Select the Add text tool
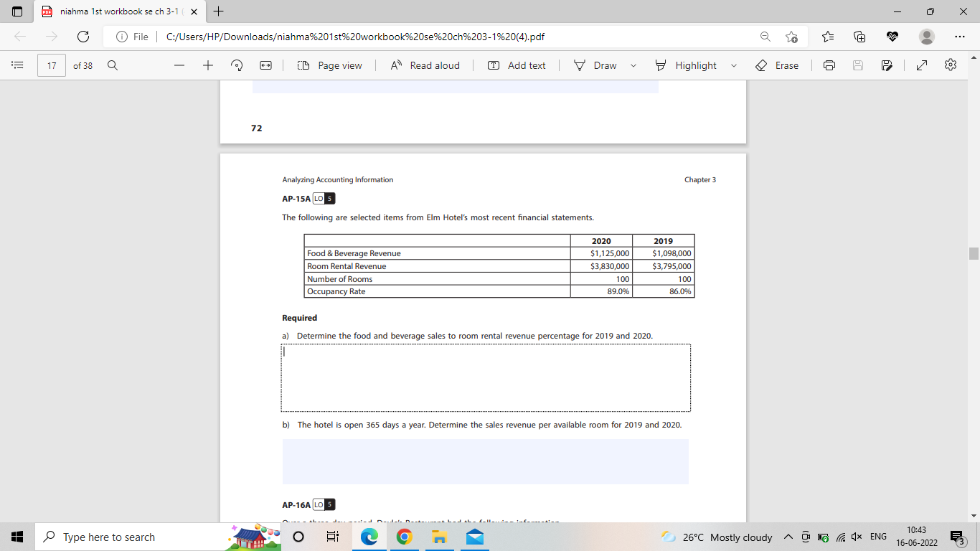 point(516,65)
